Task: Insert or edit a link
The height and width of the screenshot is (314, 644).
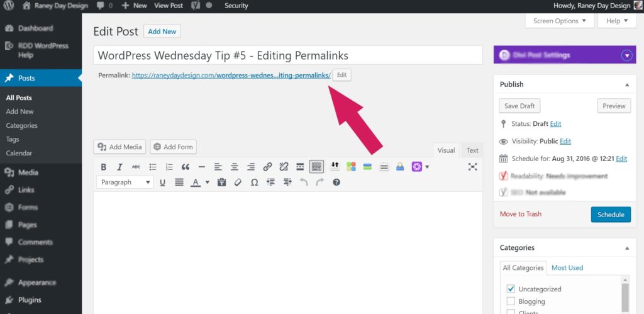Action: pos(267,167)
